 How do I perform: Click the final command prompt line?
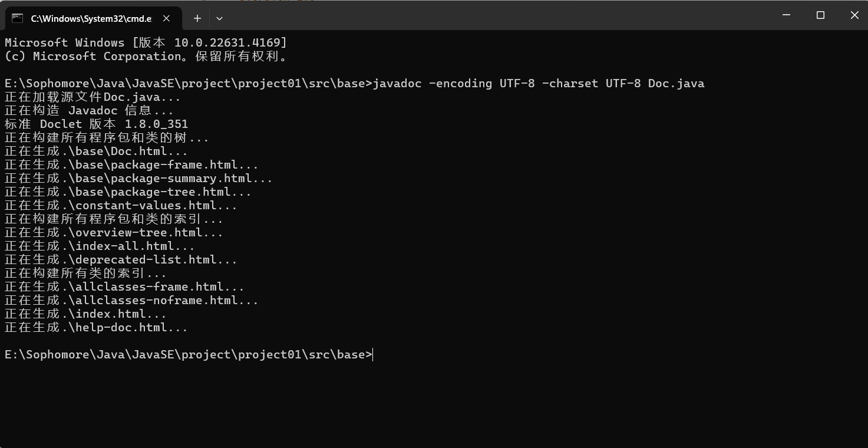tap(189, 354)
